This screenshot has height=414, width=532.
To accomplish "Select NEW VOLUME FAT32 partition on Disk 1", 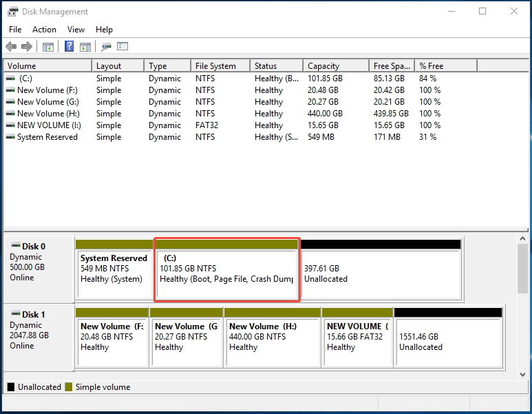I will click(356, 338).
